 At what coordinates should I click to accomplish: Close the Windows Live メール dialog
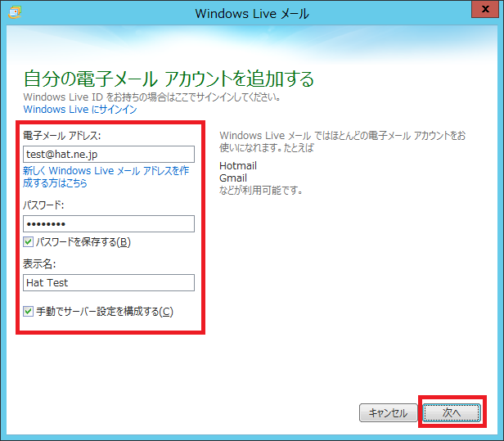click(x=485, y=9)
